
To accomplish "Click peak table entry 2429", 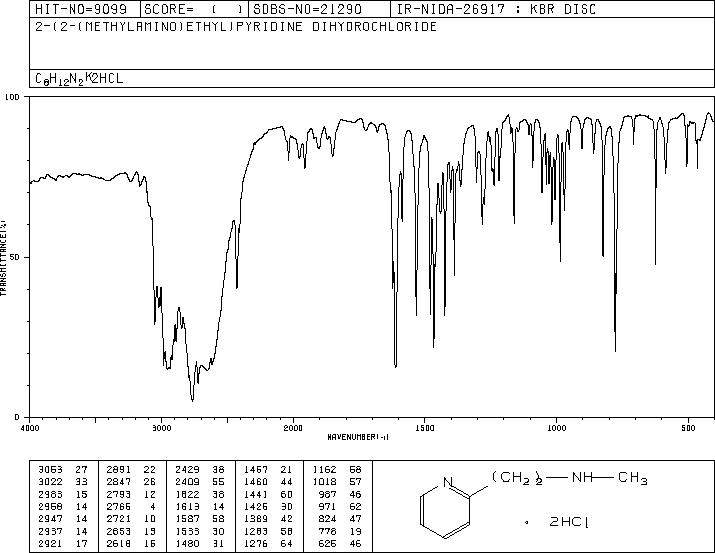I will (187, 470).
